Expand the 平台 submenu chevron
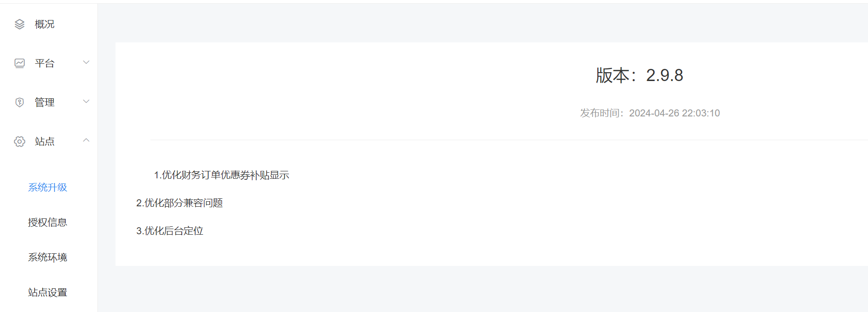The height and width of the screenshot is (312, 868). [x=86, y=62]
